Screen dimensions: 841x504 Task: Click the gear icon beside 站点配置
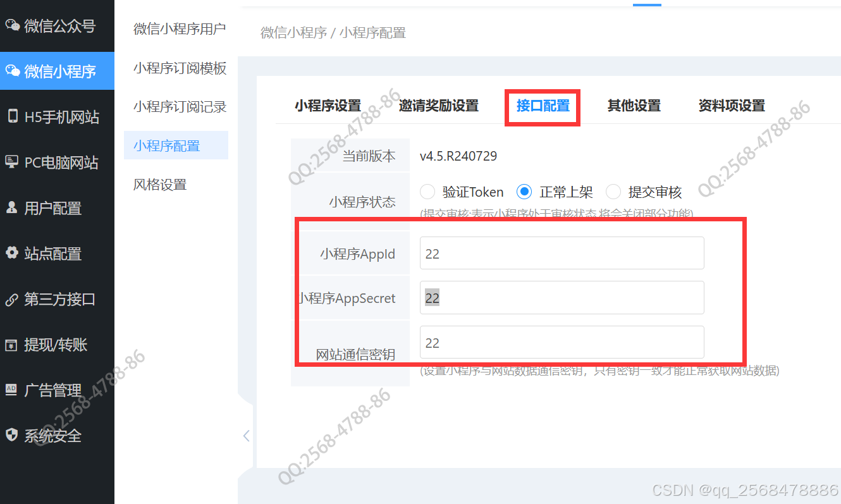[x=12, y=254]
